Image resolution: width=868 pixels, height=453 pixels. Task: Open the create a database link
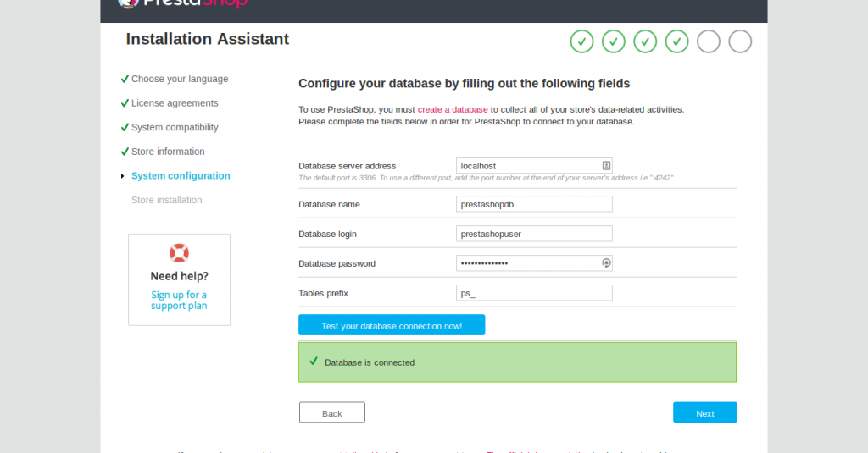pyautogui.click(x=453, y=109)
